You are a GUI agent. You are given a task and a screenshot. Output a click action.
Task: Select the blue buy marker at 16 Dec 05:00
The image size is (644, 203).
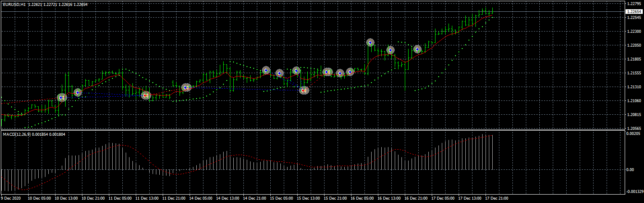click(350, 72)
